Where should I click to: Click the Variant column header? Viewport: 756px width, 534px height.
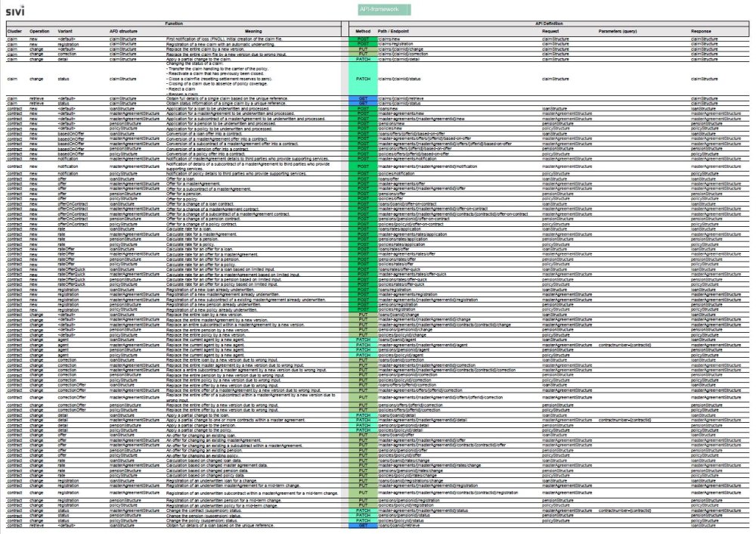(x=64, y=31)
